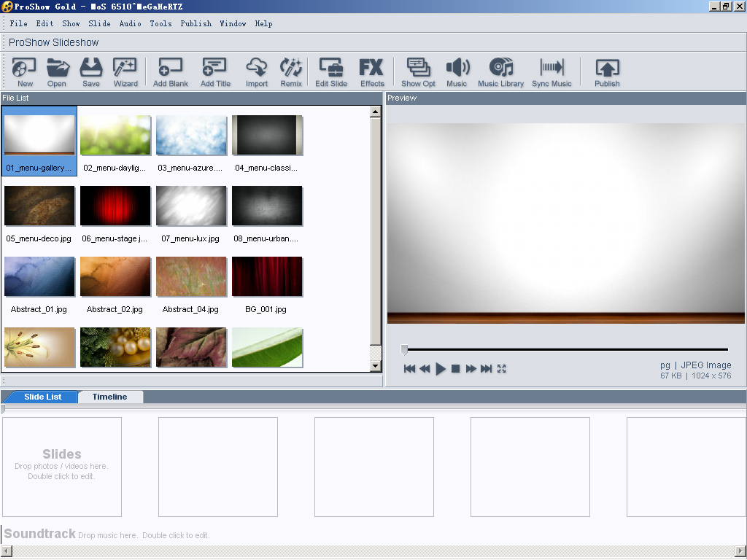Insert a title slide with Add Title
Viewport: 747px width, 560px height.
(x=215, y=72)
